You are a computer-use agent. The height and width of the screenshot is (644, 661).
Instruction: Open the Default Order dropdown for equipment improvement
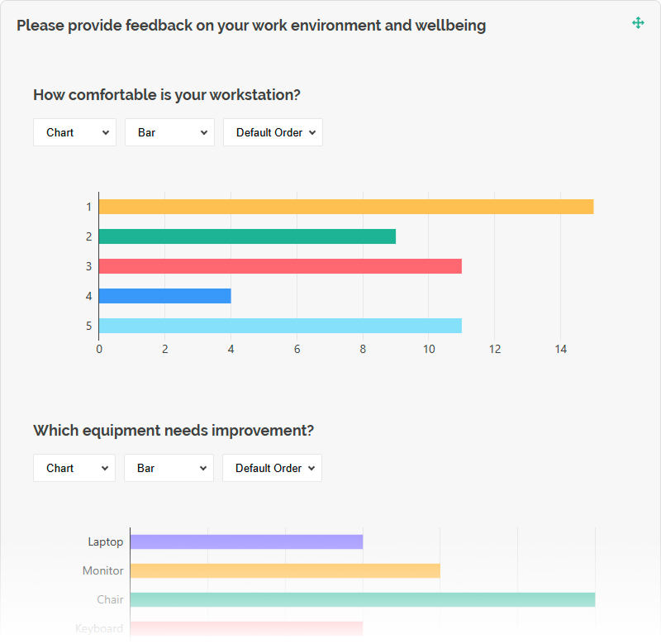point(272,468)
